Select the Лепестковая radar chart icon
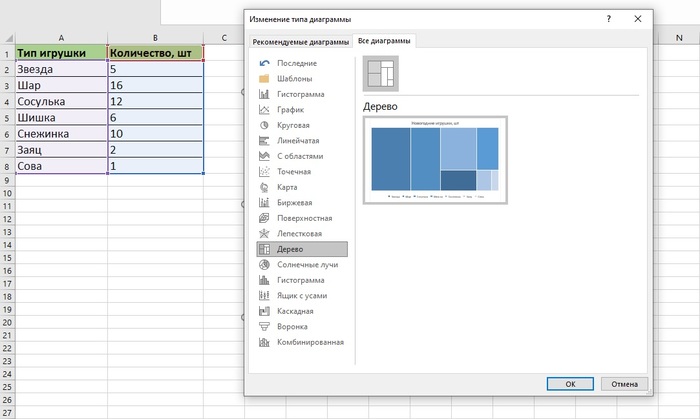The image size is (700, 419). pyautogui.click(x=264, y=234)
